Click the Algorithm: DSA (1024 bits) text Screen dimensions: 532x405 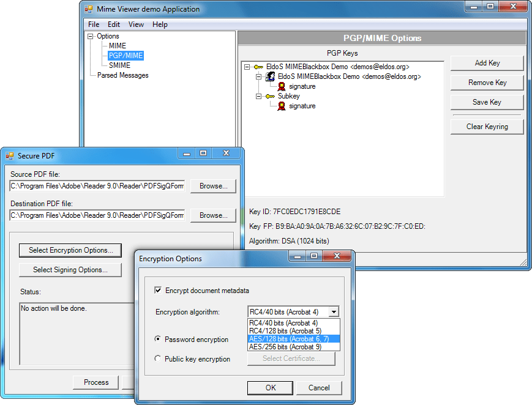click(289, 241)
